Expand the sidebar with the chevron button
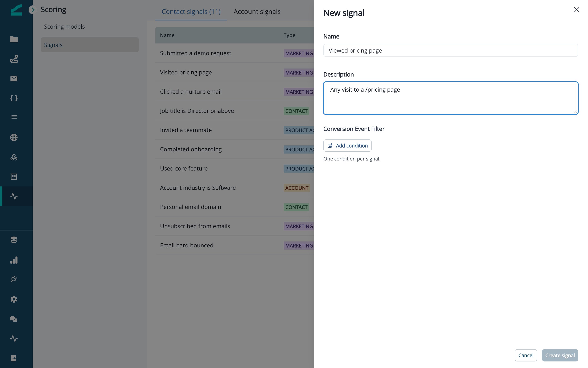This screenshot has width=588, height=368. pos(32,10)
